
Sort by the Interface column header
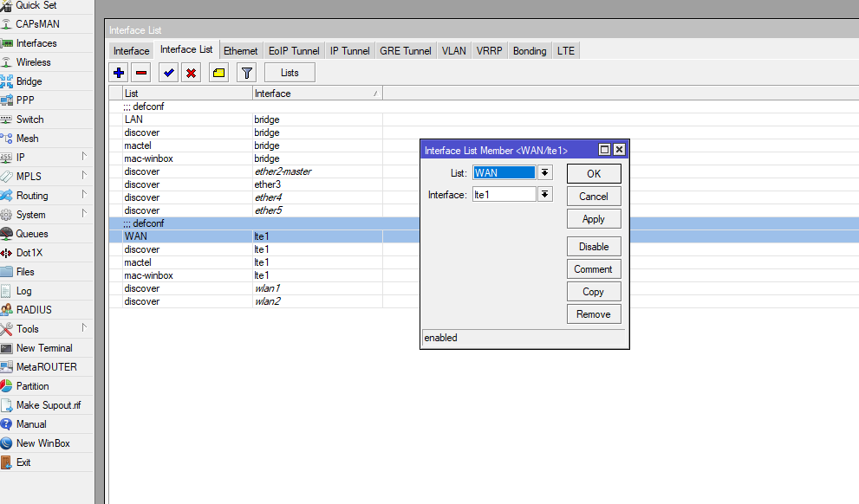pos(317,94)
